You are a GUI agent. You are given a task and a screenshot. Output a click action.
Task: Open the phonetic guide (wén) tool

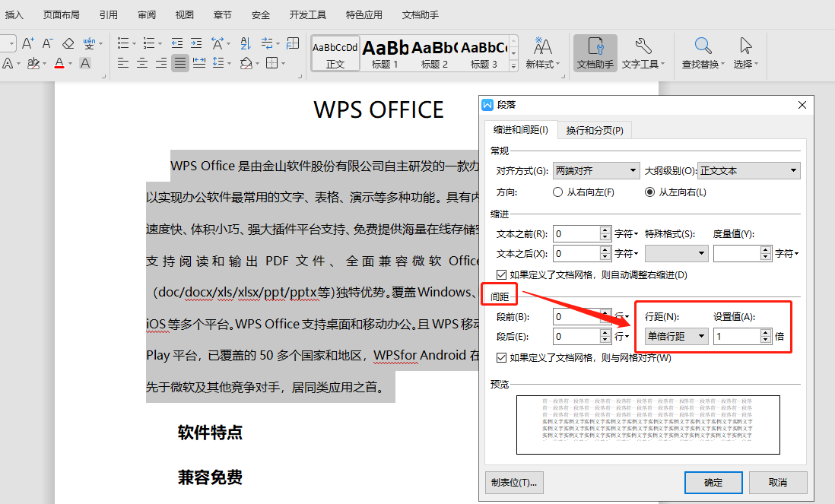click(x=90, y=43)
